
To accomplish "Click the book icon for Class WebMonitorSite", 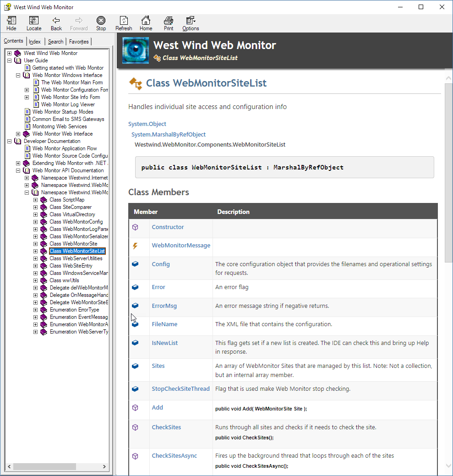I will tap(44, 244).
